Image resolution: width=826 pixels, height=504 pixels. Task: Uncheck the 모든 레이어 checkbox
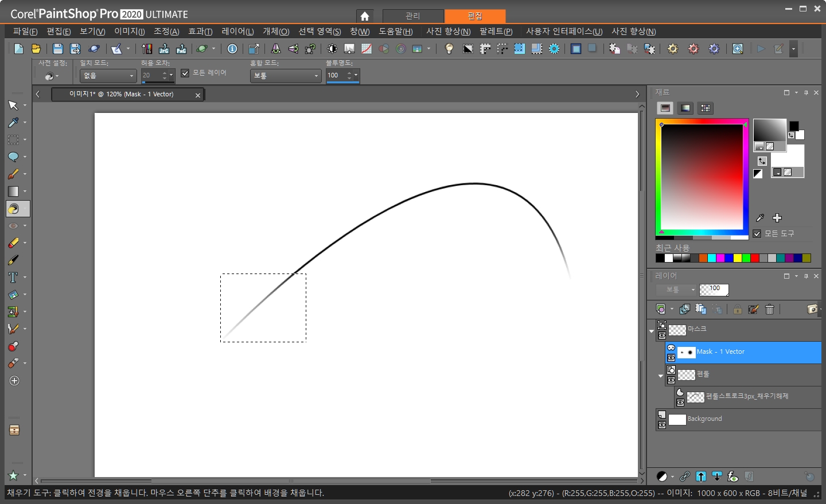(x=185, y=73)
